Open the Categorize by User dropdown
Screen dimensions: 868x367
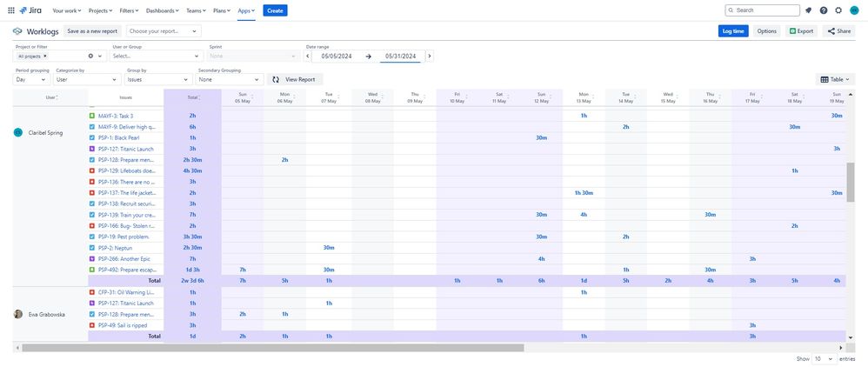point(88,79)
